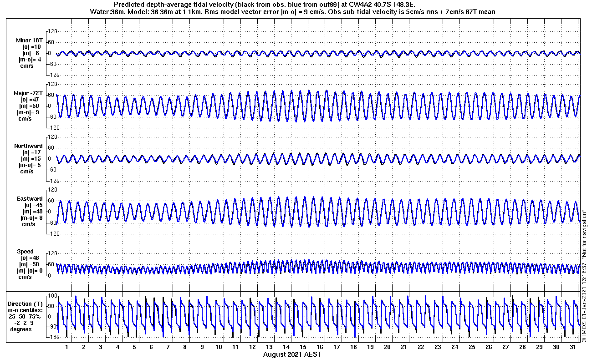Click the '120' top tick of Minor panel
The height and width of the screenshot is (364, 592).
pos(52,31)
